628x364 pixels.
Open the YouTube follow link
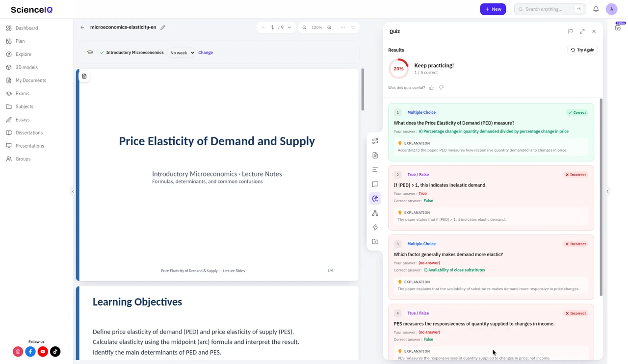click(x=43, y=352)
